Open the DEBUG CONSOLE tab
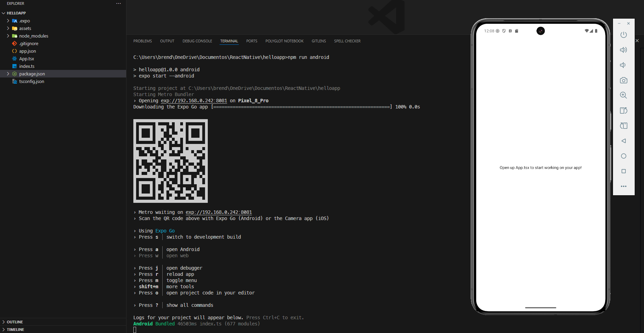644x333 pixels. [197, 41]
